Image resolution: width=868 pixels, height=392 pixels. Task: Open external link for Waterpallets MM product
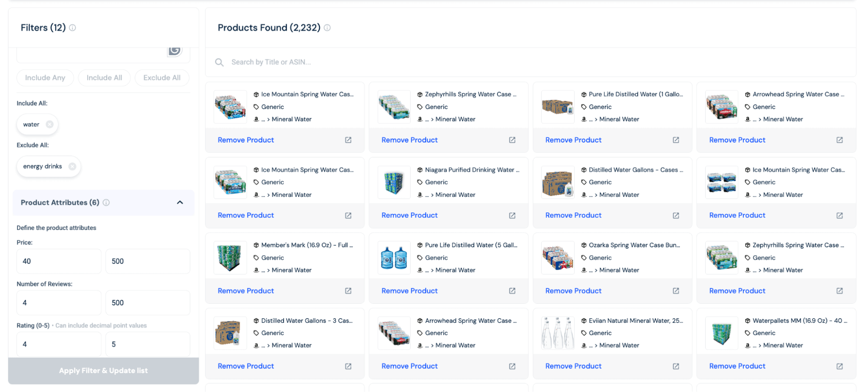point(839,366)
